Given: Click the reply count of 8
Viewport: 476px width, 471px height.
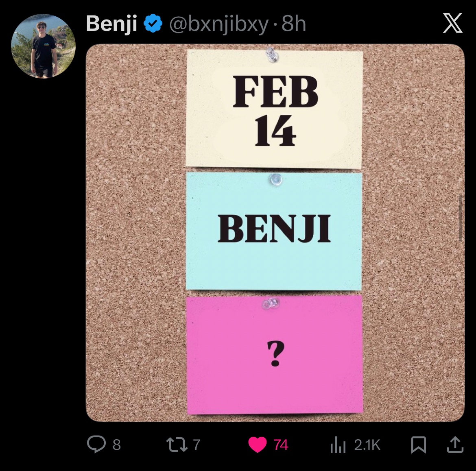Looking at the screenshot, I should click(117, 445).
